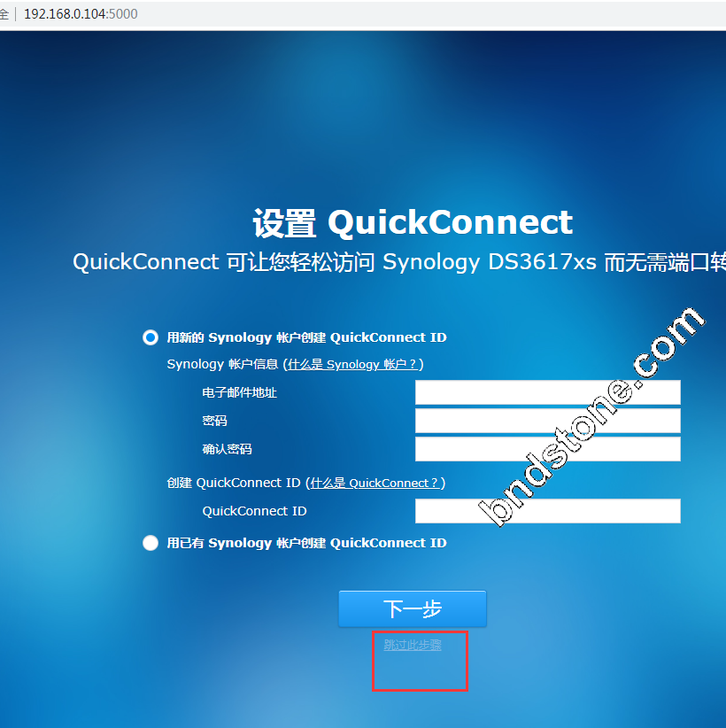The height and width of the screenshot is (728, 726).
Task: Click the Synology DS3617xs subtitle text
Action: (490, 262)
